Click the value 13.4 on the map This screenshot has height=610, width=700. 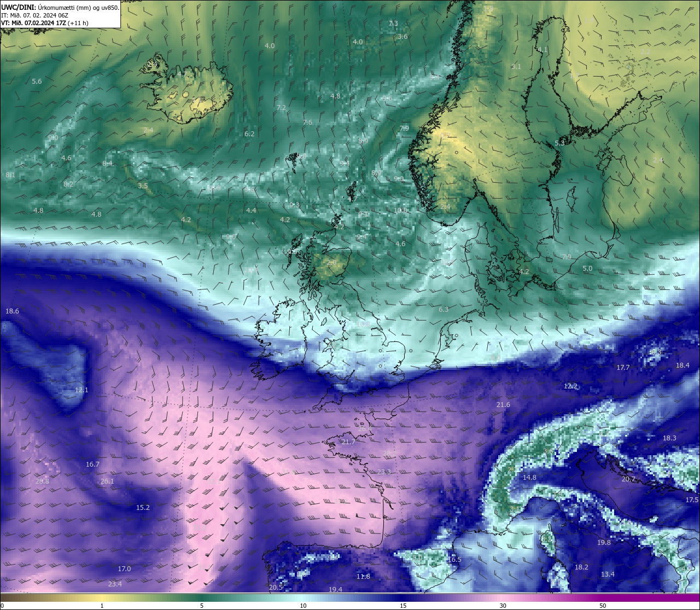pos(608,574)
